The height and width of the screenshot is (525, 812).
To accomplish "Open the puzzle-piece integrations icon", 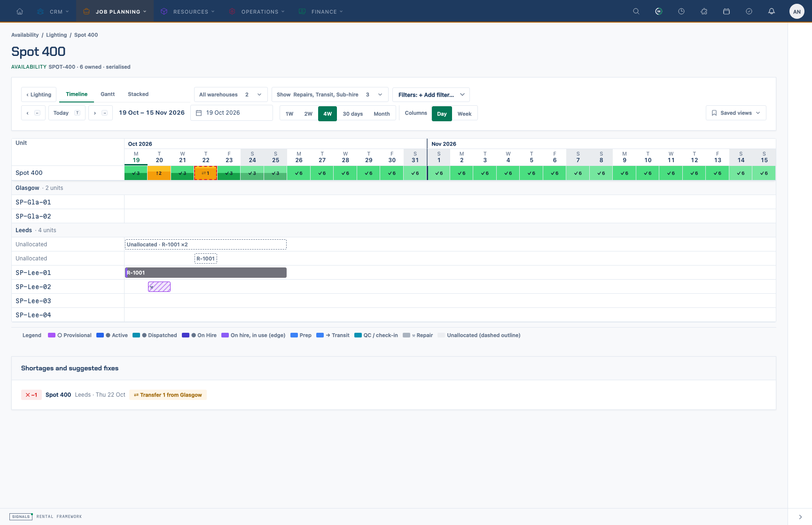I will tap(704, 11).
